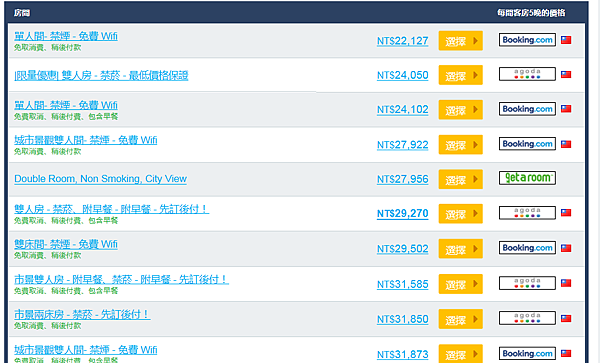
Task: Click the Taiwan flag in the NT$24,050 row
Action: (566, 74)
